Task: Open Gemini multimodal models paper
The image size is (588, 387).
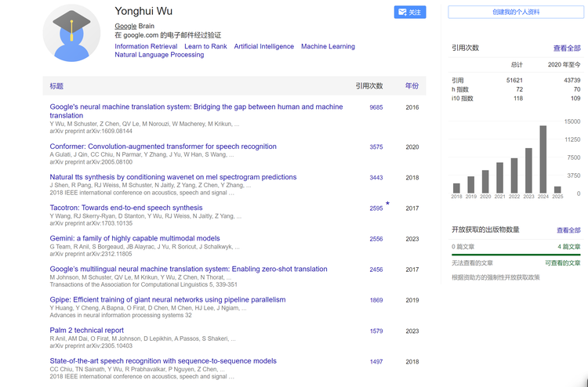Action: coord(135,238)
